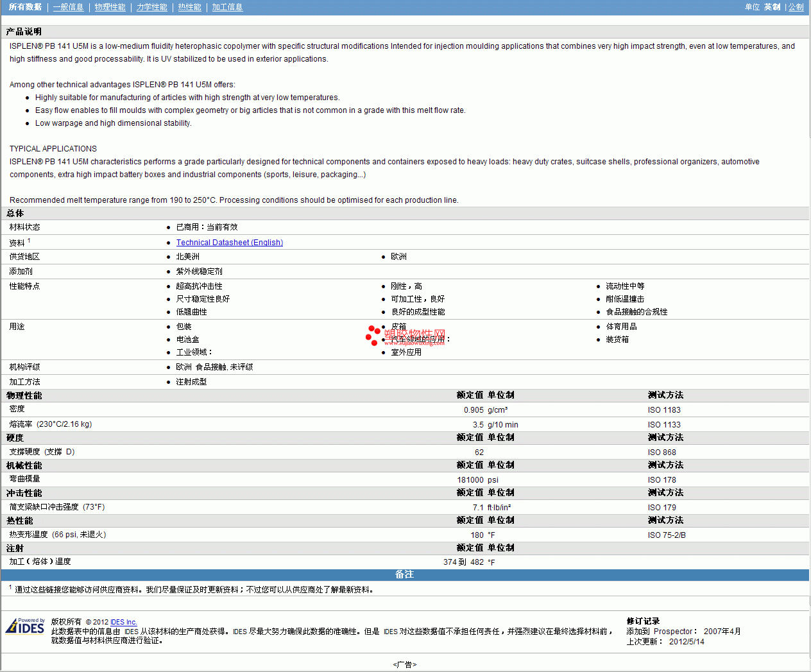The image size is (811, 672).
Task: Click the density value 0.905
Action: pos(474,410)
